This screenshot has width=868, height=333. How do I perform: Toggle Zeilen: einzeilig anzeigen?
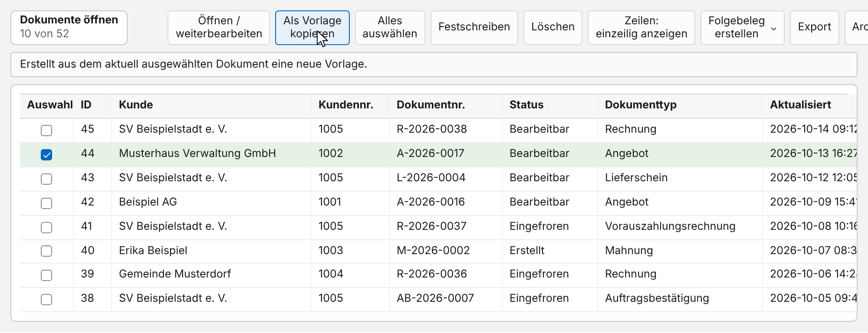(x=641, y=27)
